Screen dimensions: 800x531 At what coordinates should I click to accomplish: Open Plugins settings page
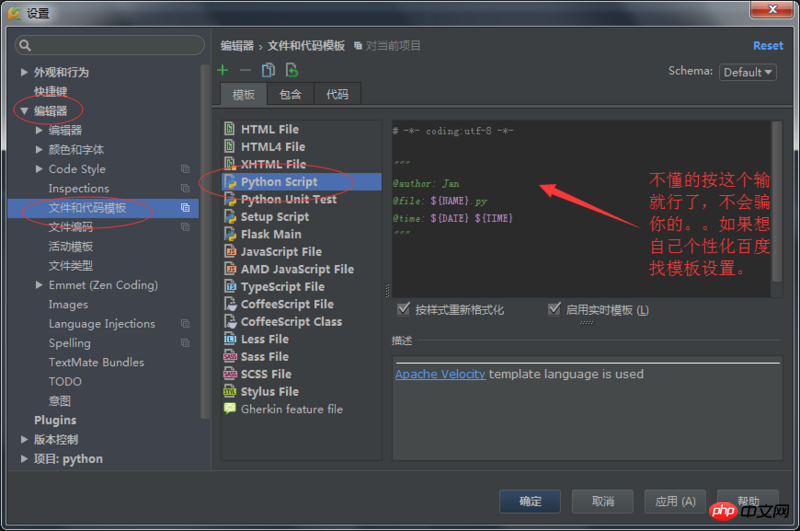point(55,420)
